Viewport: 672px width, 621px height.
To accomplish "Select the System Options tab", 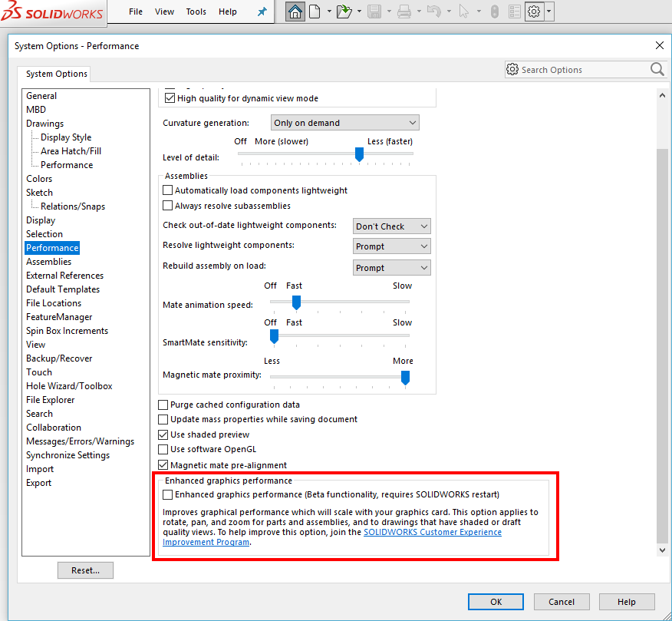I will click(x=57, y=74).
